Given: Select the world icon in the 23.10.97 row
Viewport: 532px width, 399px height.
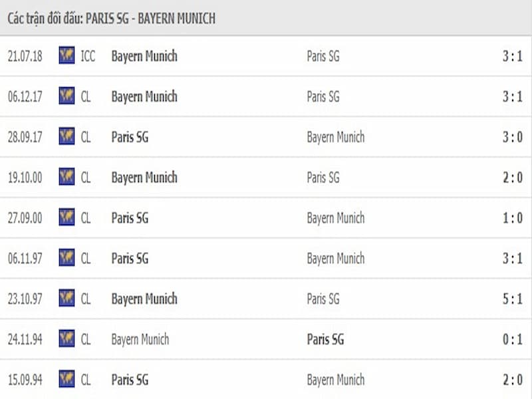Looking at the screenshot, I should (x=66, y=298).
